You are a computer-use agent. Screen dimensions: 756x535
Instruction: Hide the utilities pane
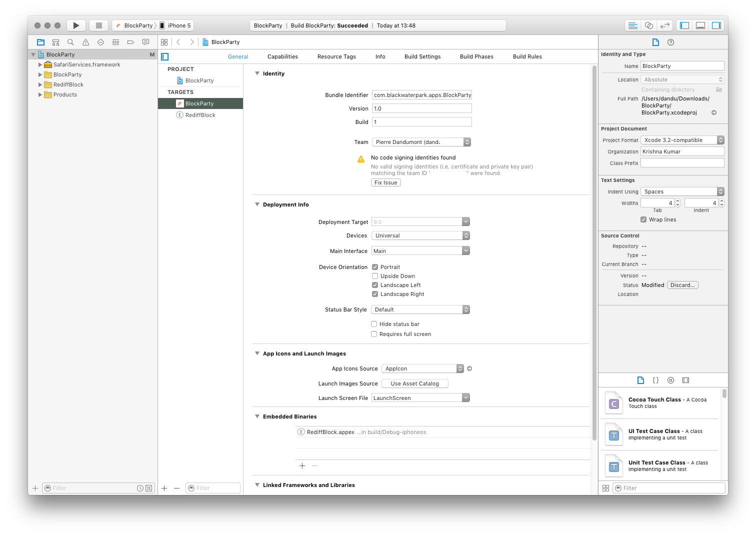pos(716,25)
